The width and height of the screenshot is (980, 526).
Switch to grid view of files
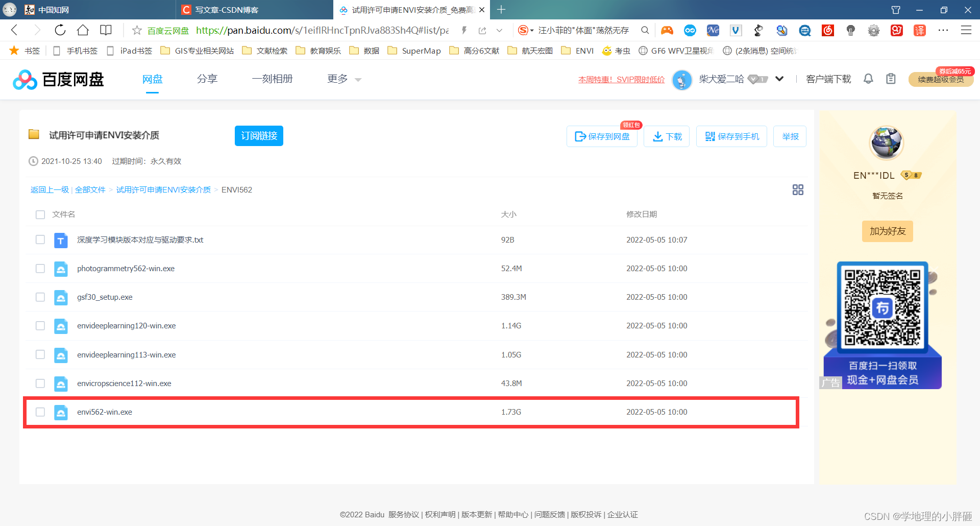[798, 190]
